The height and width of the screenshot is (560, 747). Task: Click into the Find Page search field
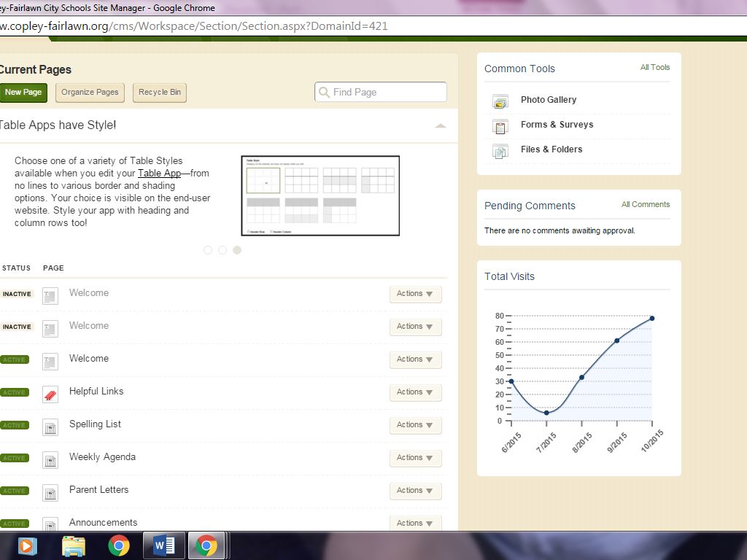387,92
